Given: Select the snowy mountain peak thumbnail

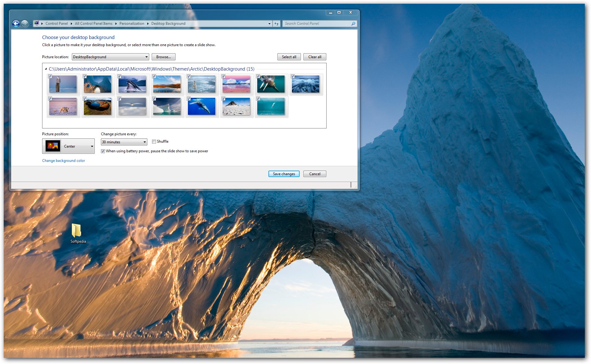Looking at the screenshot, I should [x=236, y=106].
